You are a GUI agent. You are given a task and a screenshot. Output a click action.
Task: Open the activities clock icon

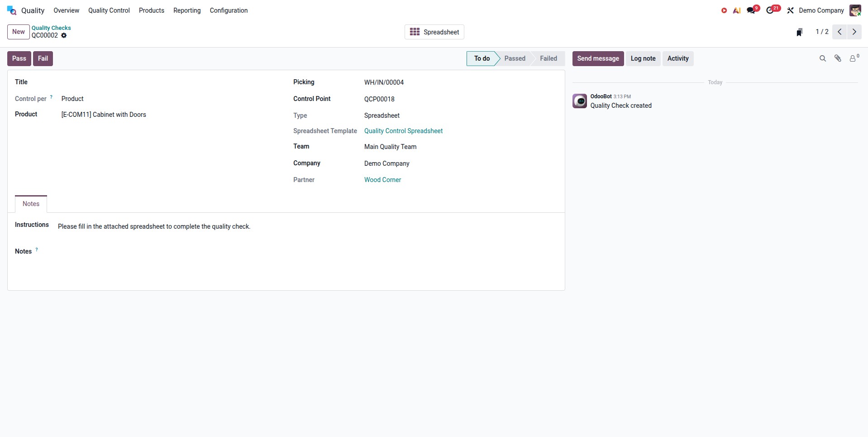[770, 10]
